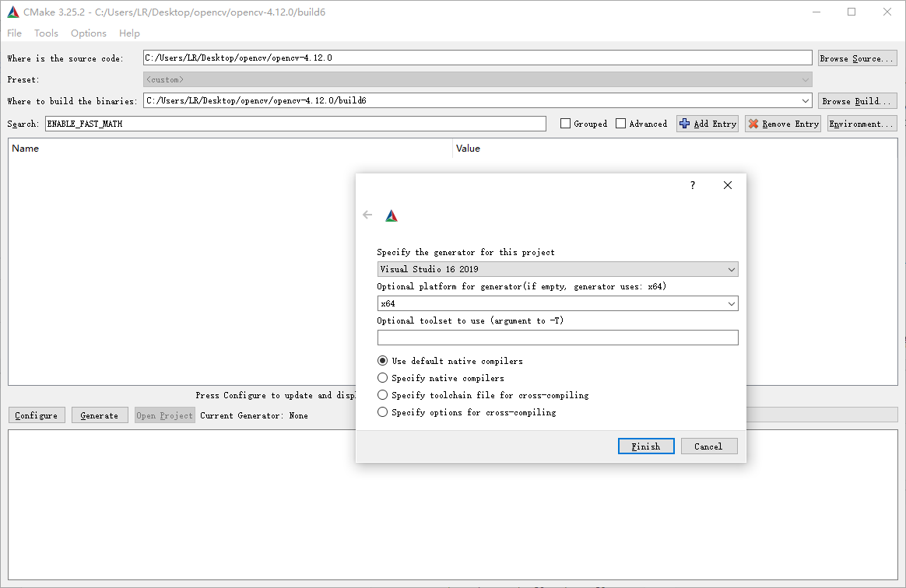Viewport: 906px width, 588px height.
Task: Open the Visual Studio 16 2019 generator dropdown
Action: click(x=557, y=269)
